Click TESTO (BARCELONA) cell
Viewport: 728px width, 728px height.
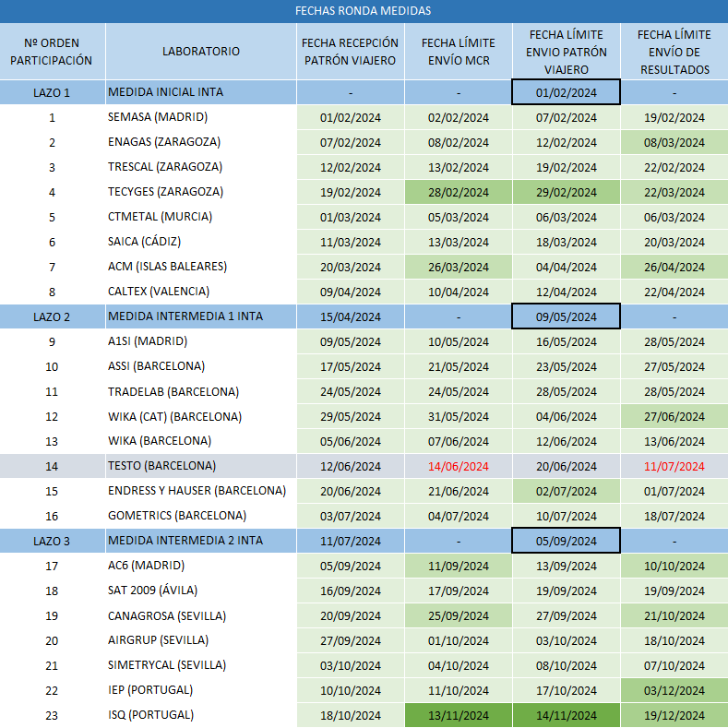pos(201,466)
